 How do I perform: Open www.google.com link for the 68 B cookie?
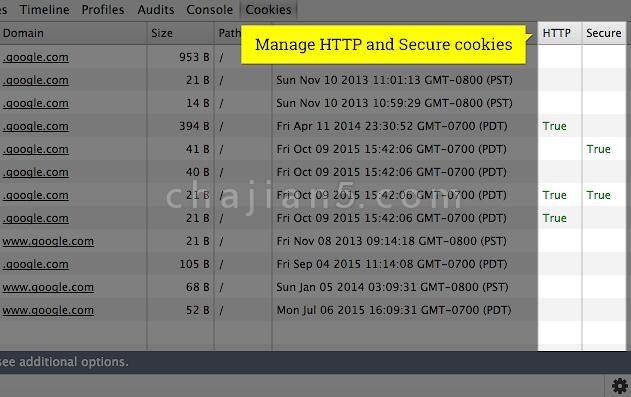48,287
